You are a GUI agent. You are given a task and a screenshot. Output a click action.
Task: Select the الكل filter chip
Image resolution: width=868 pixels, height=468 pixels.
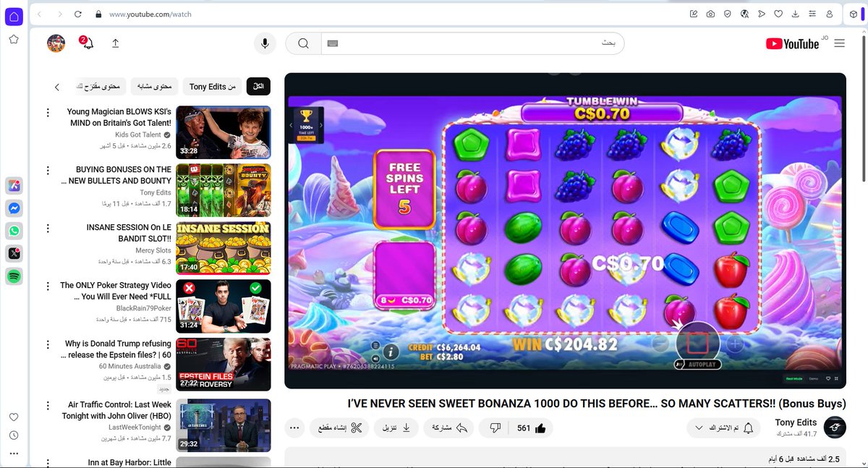pos(258,87)
